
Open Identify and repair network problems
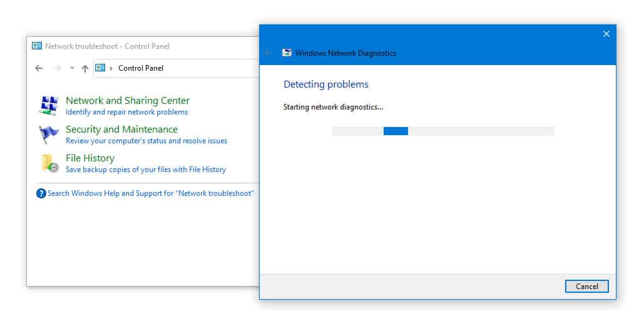pos(127,112)
